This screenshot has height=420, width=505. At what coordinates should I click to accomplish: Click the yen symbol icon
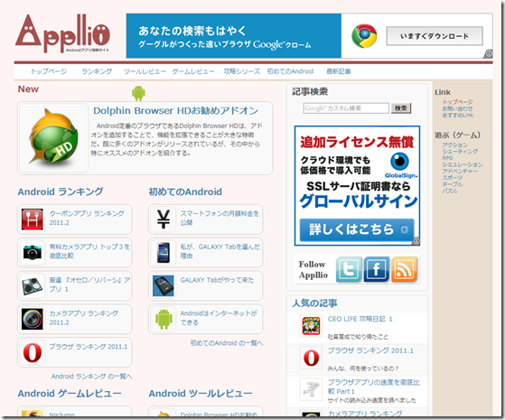[x=164, y=219]
